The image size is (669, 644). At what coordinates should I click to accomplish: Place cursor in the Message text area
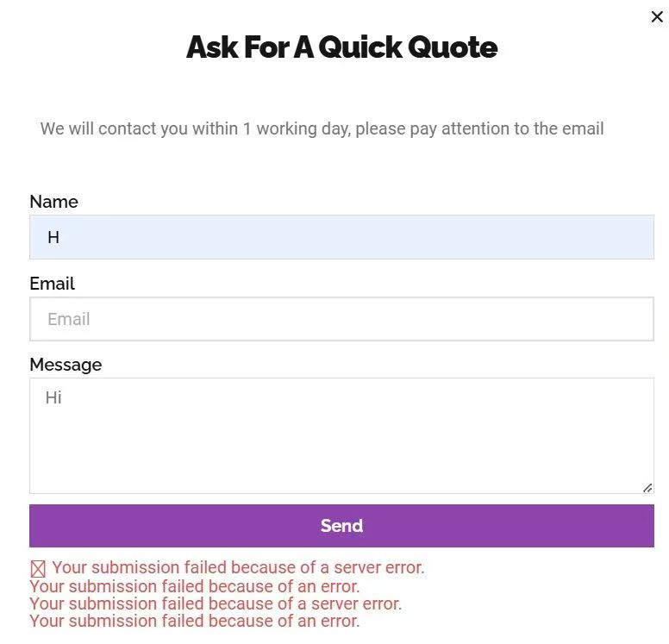coord(341,435)
